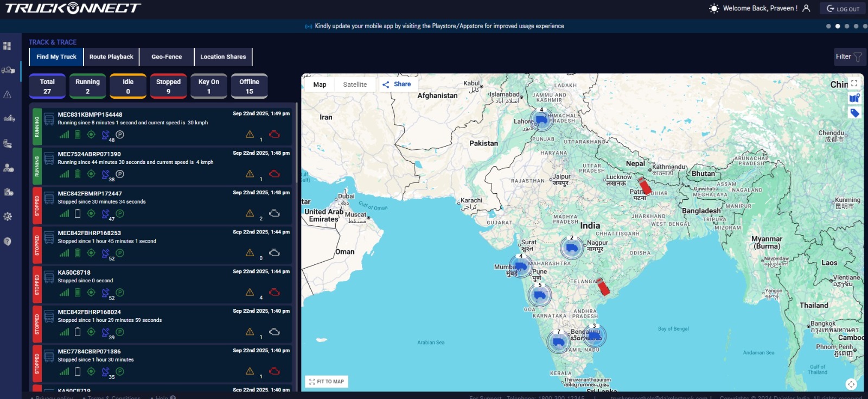Click the map fullscreen icon
The image size is (868, 399).
(854, 83)
